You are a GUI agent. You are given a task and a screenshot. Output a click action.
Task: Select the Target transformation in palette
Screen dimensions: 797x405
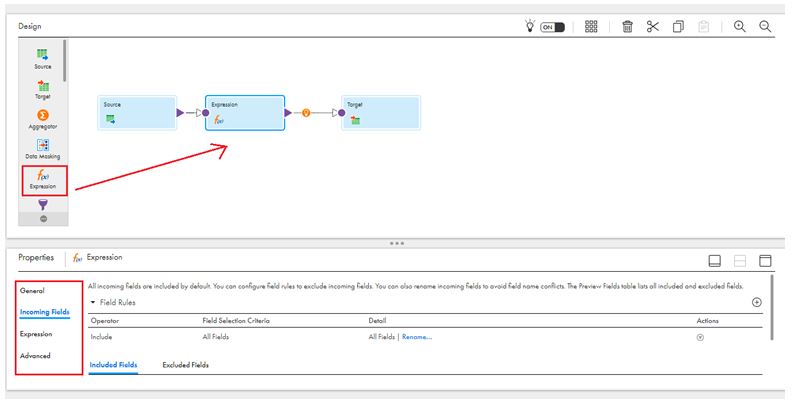pyautogui.click(x=43, y=89)
